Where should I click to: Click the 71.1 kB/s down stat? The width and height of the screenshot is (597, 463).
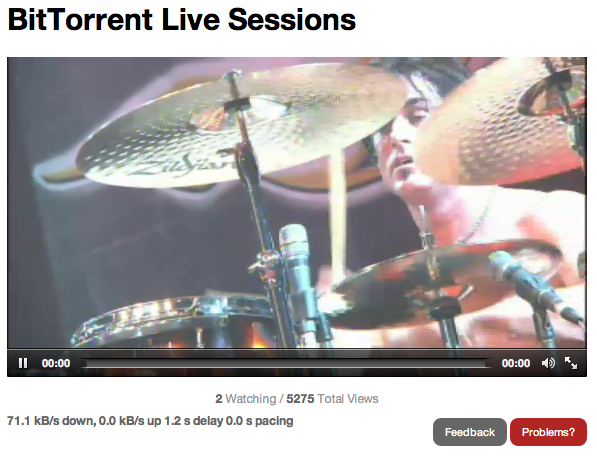pos(51,421)
